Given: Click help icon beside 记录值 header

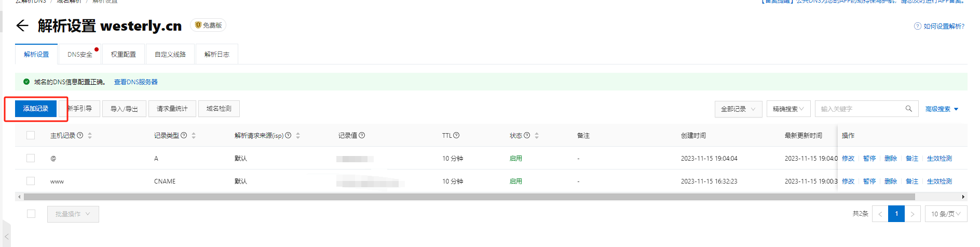Looking at the screenshot, I should click(362, 135).
